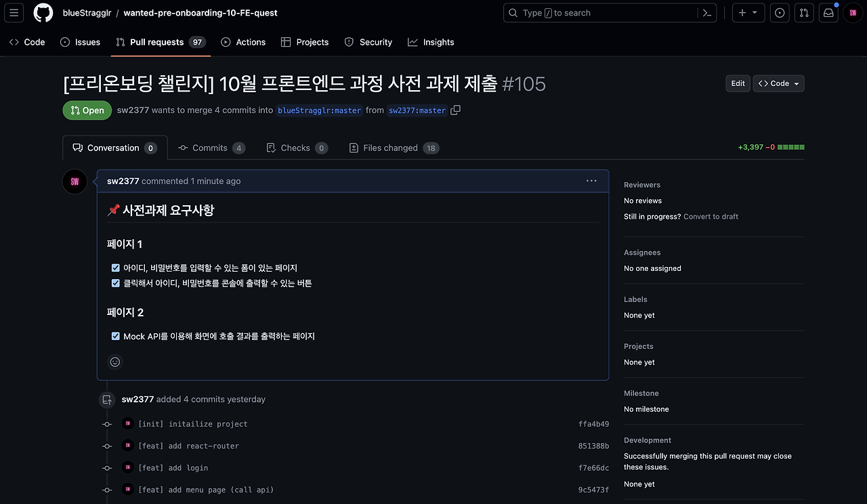Open the create new dropdown in the header
Image resolution: width=867 pixels, height=504 pixels.
click(x=748, y=12)
